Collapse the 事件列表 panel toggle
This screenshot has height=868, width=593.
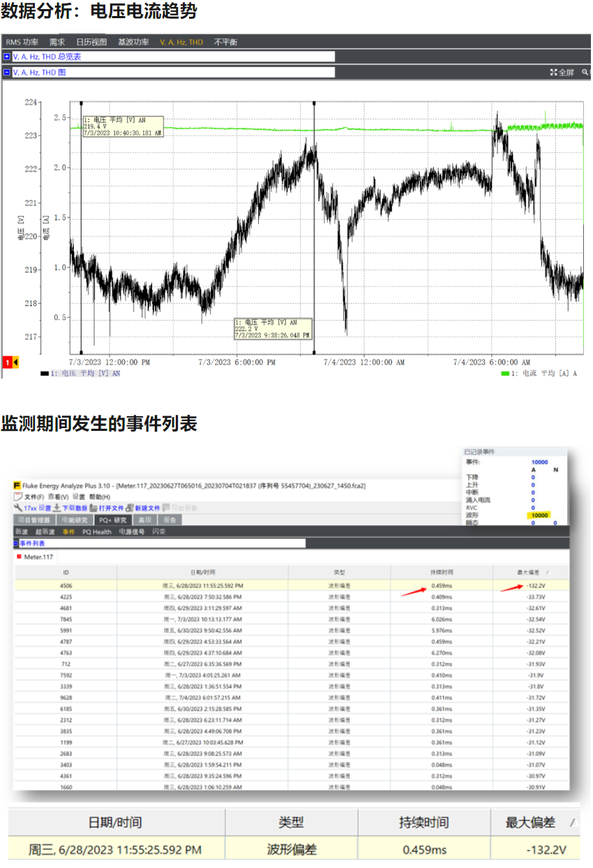(16, 543)
